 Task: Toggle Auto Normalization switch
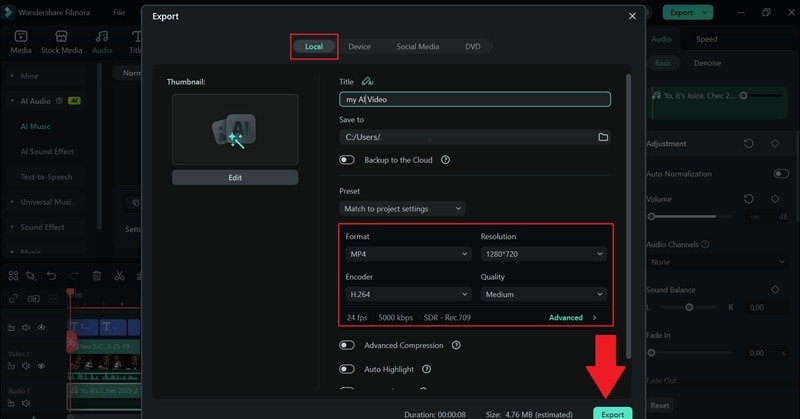(781, 174)
